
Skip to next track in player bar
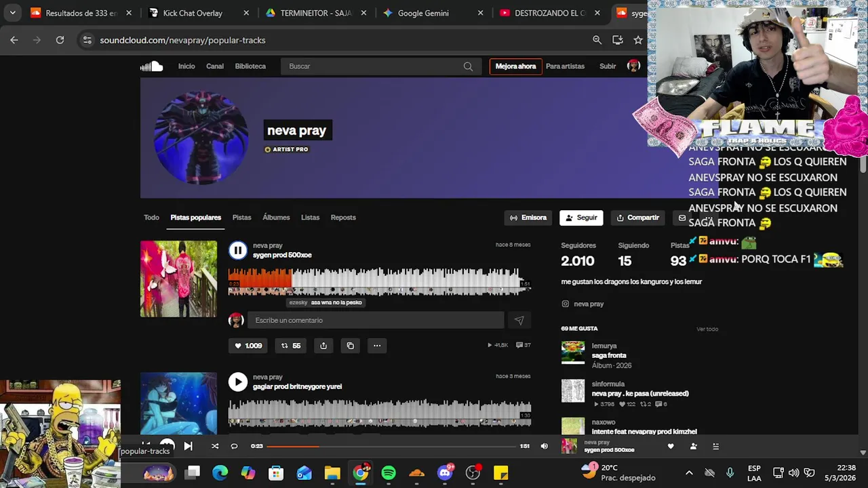(188, 446)
